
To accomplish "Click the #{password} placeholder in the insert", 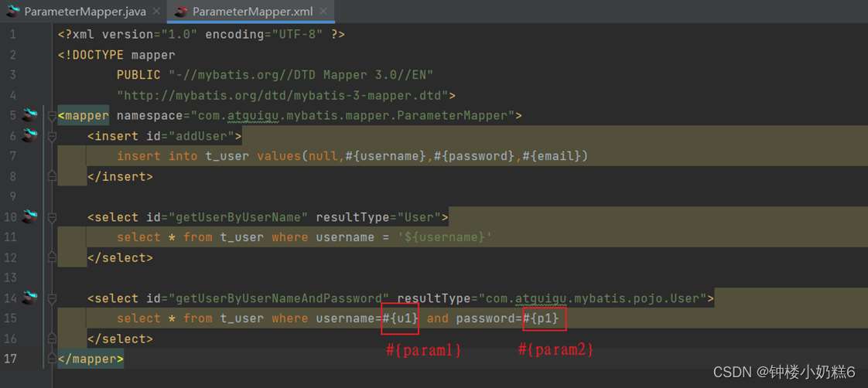I will 474,156.
